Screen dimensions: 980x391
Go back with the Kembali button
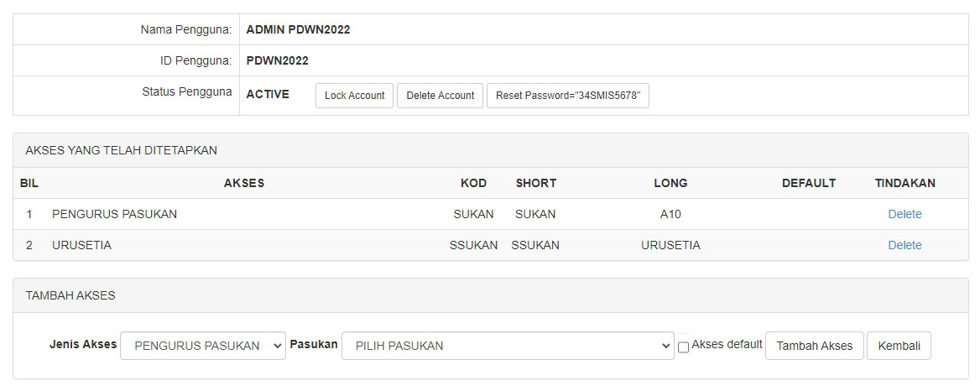(x=899, y=346)
